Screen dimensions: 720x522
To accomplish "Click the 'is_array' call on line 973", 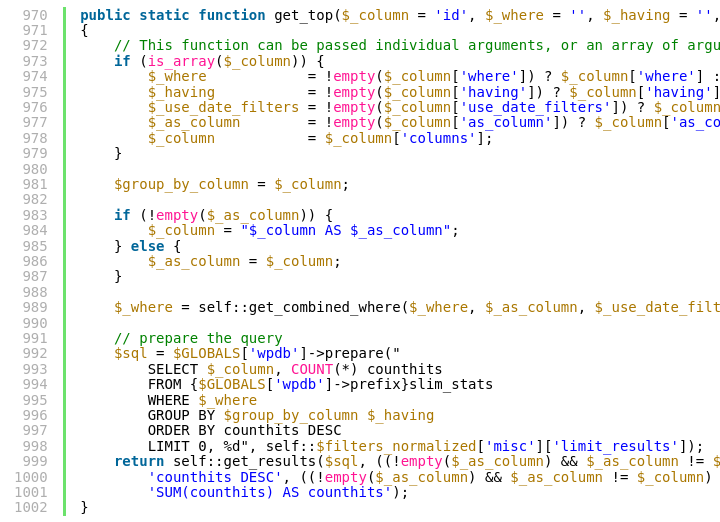I will click(181, 62).
